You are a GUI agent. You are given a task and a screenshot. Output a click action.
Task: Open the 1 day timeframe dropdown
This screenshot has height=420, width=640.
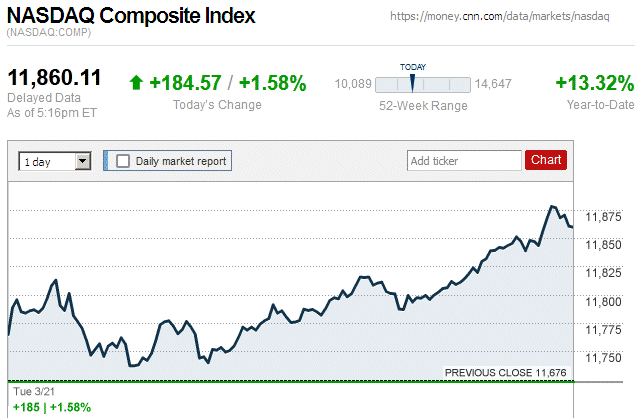pyautogui.click(x=54, y=160)
